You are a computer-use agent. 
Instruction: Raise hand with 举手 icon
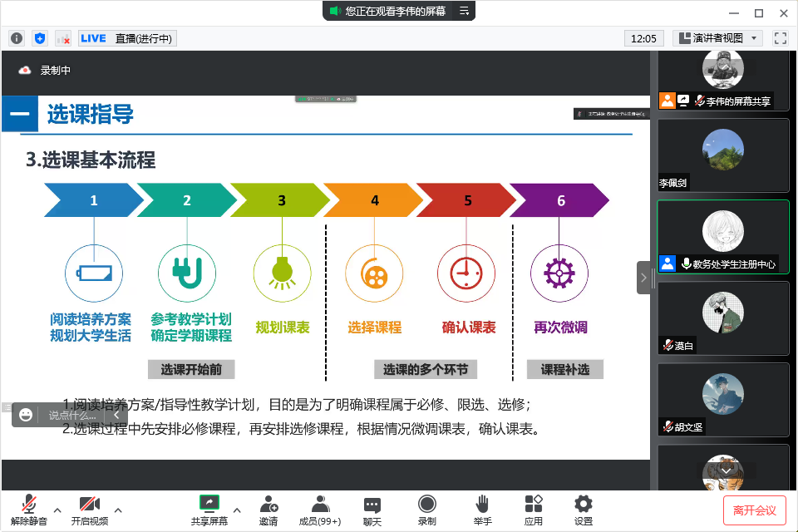click(x=482, y=510)
